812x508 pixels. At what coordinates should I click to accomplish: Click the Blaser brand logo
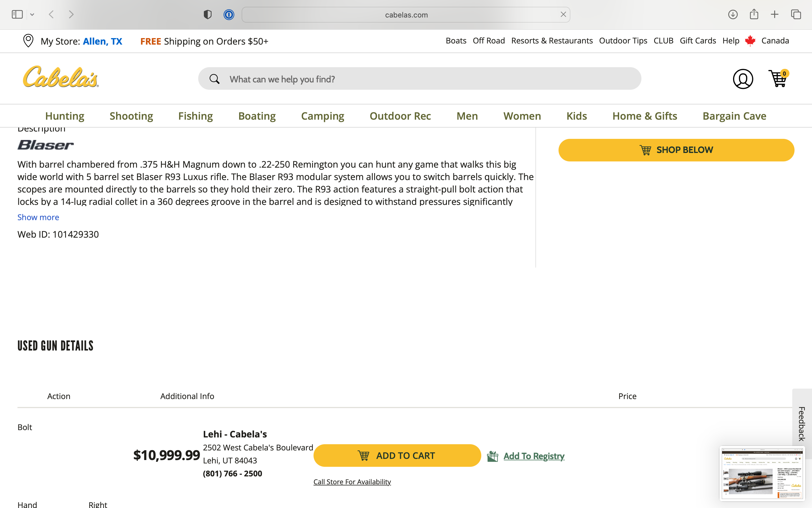[46, 145]
